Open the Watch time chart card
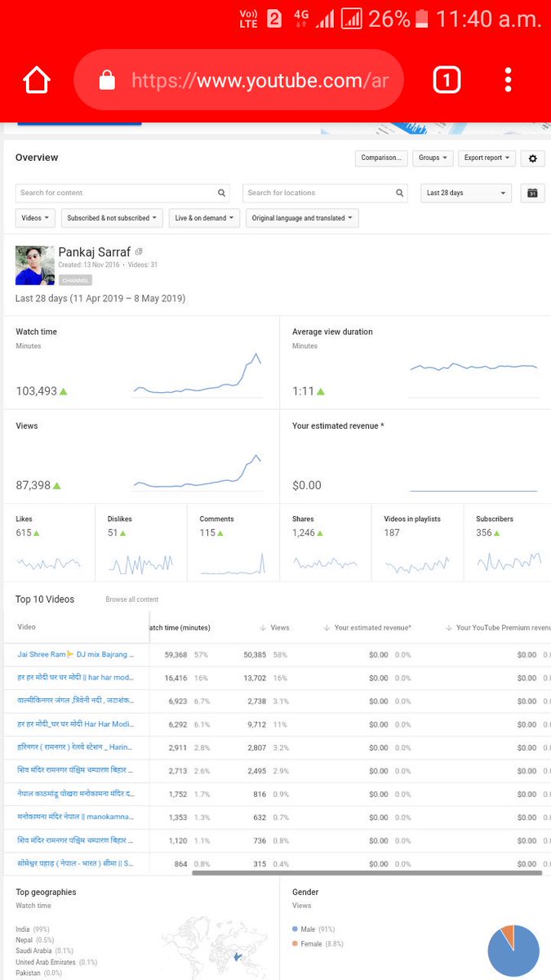 140,363
